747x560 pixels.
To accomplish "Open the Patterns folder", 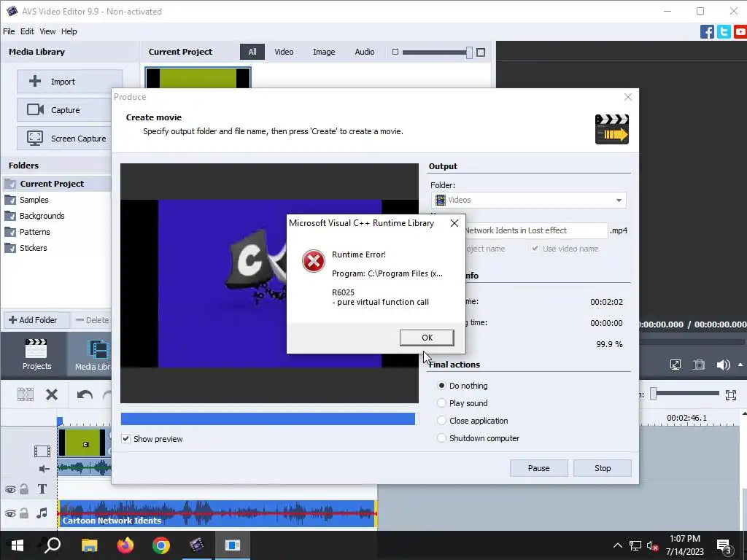I will (34, 232).
